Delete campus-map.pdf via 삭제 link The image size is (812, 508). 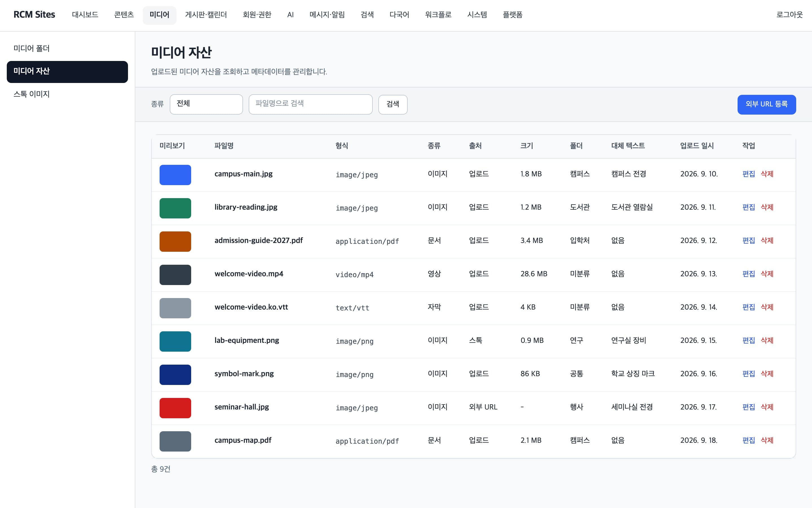tap(767, 440)
